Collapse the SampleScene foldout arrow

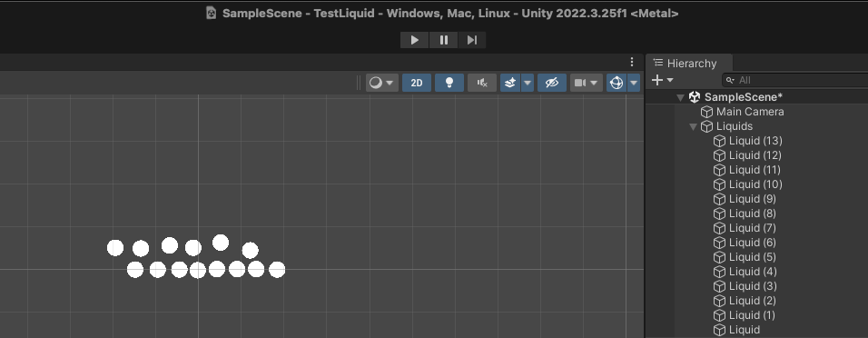[680, 97]
